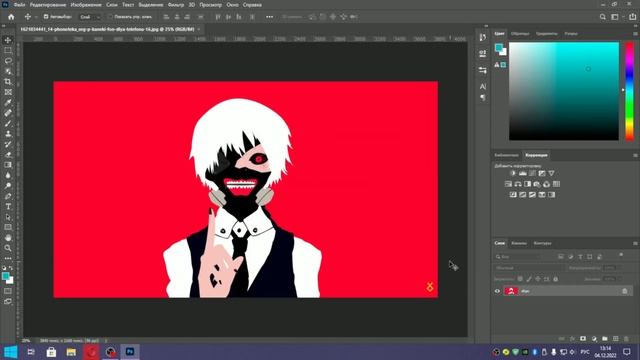This screenshot has height=360, width=640.
Task: Toggle lock transparent pixels in Layers
Action: pos(520,279)
